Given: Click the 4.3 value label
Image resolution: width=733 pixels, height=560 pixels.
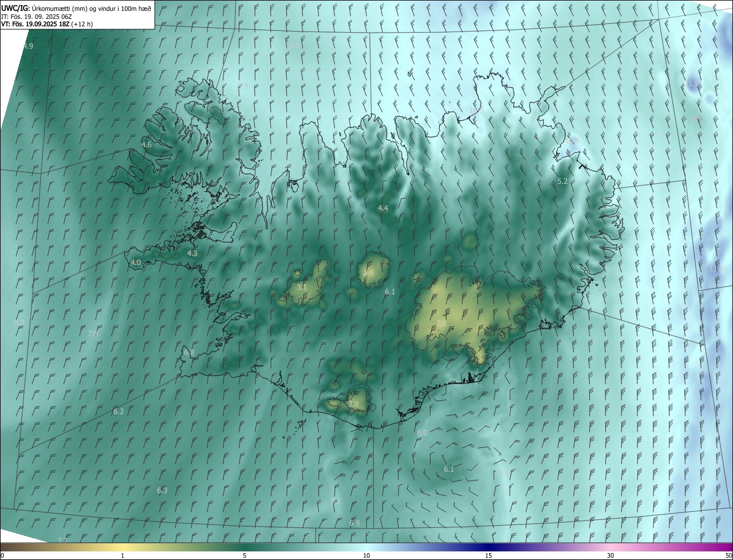Looking at the screenshot, I should (x=192, y=253).
